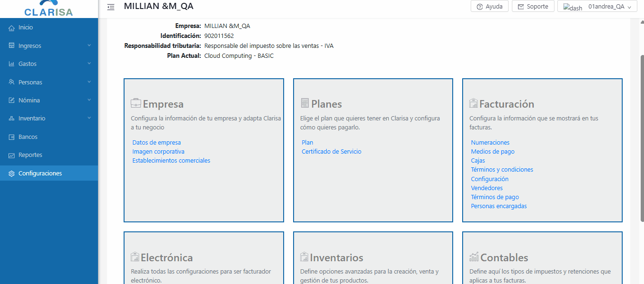Click the Contables chart icon
Image resolution: width=644 pixels, height=284 pixels.
(474, 257)
